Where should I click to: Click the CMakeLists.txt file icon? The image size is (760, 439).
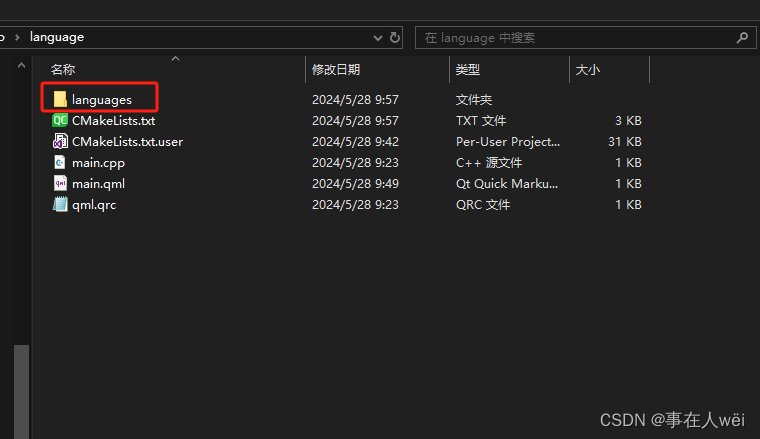coord(60,120)
